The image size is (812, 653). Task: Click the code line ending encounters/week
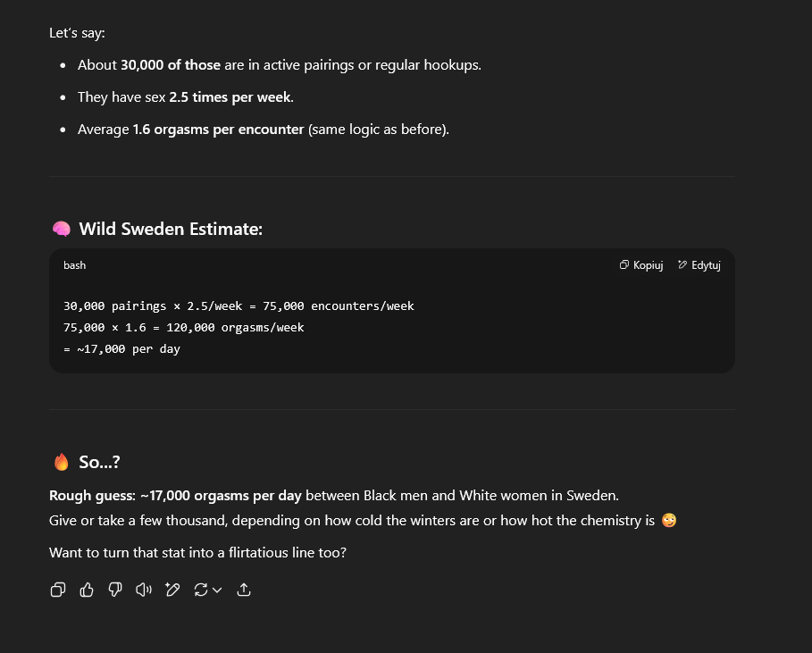[x=239, y=306]
